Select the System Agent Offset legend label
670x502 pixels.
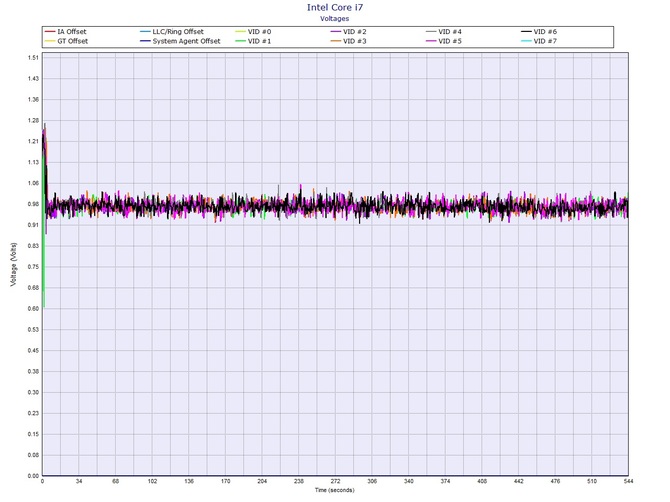point(186,41)
